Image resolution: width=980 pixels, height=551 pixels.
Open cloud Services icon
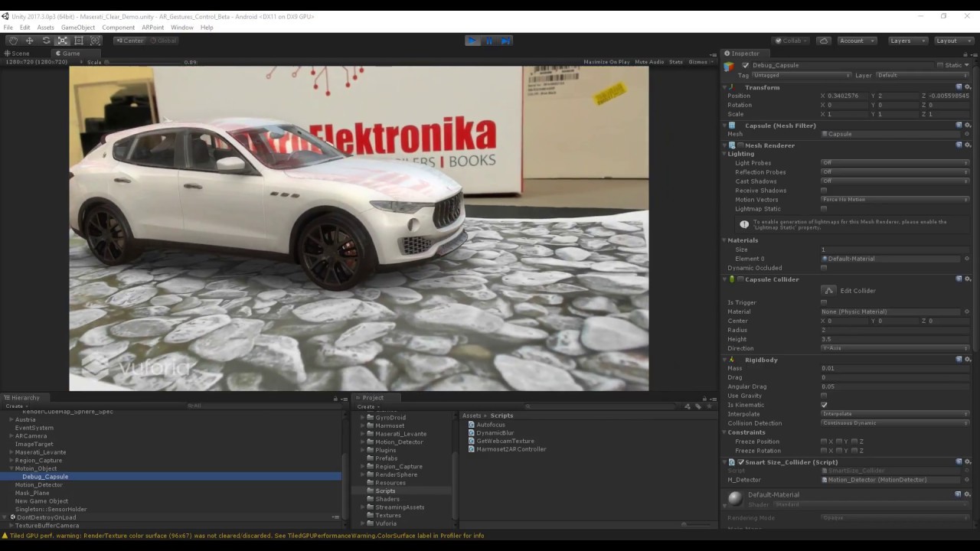click(824, 41)
